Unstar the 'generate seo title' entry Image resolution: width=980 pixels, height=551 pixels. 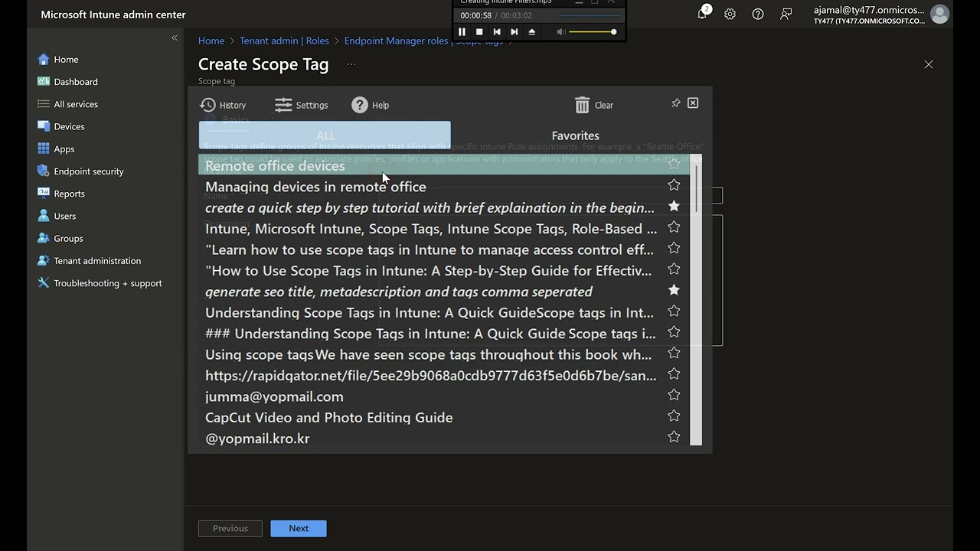[x=674, y=290]
